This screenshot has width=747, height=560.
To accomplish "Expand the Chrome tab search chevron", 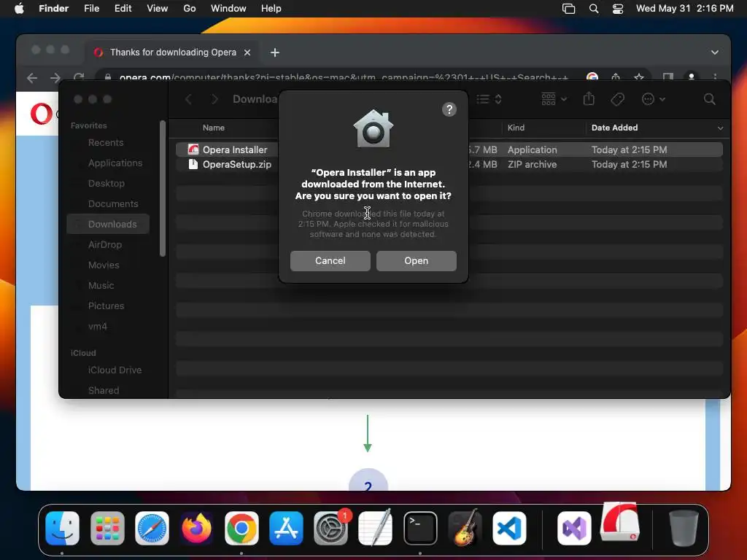I will [x=715, y=52].
